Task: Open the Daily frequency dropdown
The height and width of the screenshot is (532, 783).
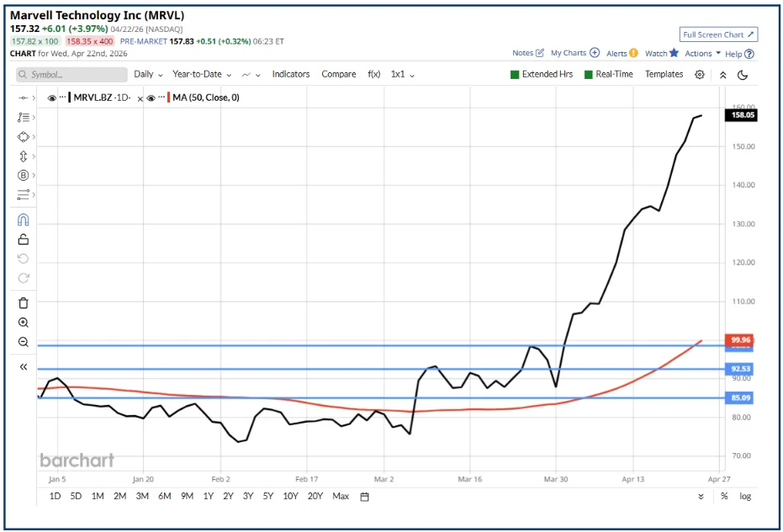Action: click(x=148, y=74)
